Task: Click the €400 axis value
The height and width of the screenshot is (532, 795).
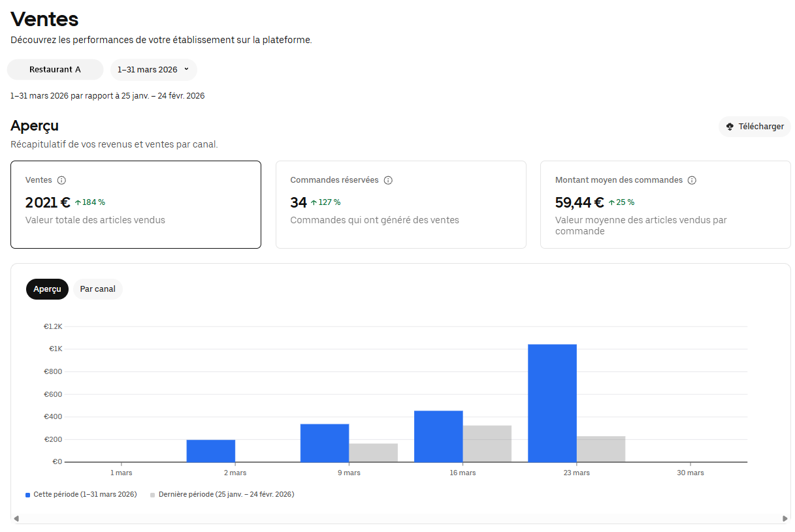Action: coord(53,416)
